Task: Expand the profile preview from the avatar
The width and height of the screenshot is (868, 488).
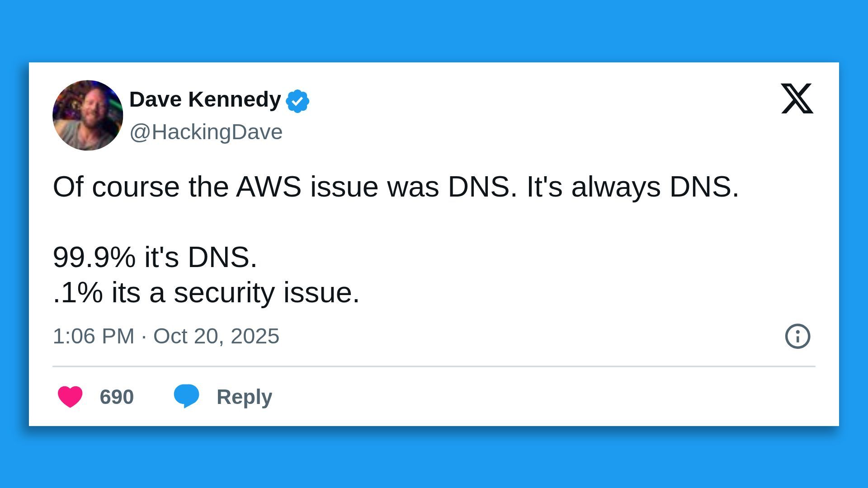Action: tap(88, 115)
